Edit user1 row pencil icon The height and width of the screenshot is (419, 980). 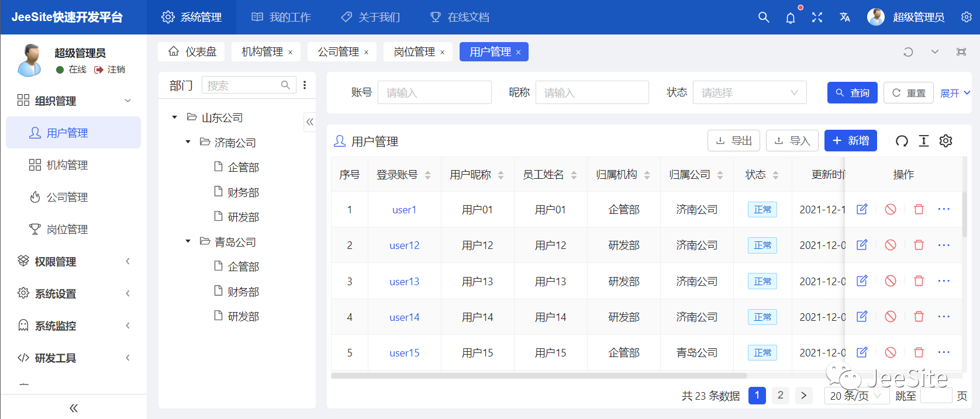point(862,209)
